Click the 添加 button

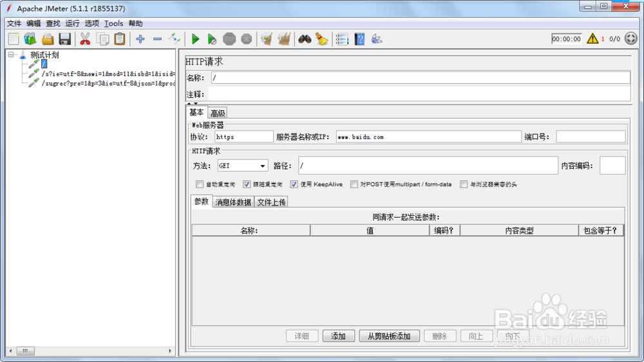pos(338,336)
